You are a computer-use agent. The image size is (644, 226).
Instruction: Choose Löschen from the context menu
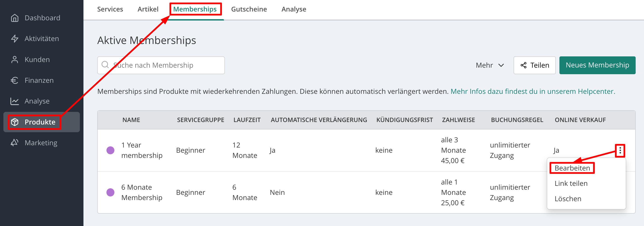click(x=568, y=199)
